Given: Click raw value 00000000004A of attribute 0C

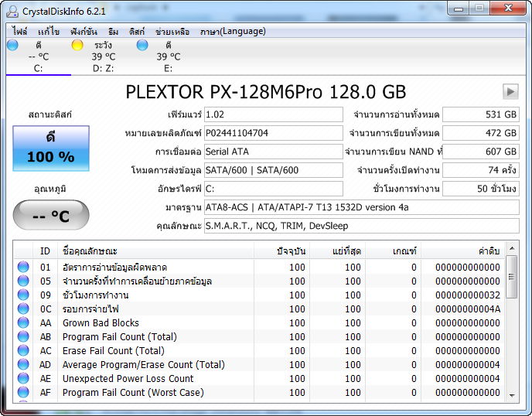Looking at the screenshot, I should point(468,309).
